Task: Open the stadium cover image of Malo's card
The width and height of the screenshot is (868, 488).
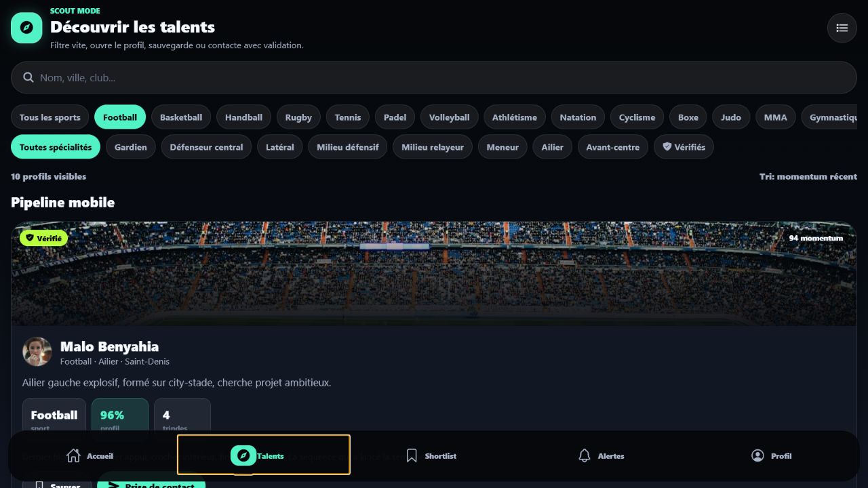Action: 434,274
